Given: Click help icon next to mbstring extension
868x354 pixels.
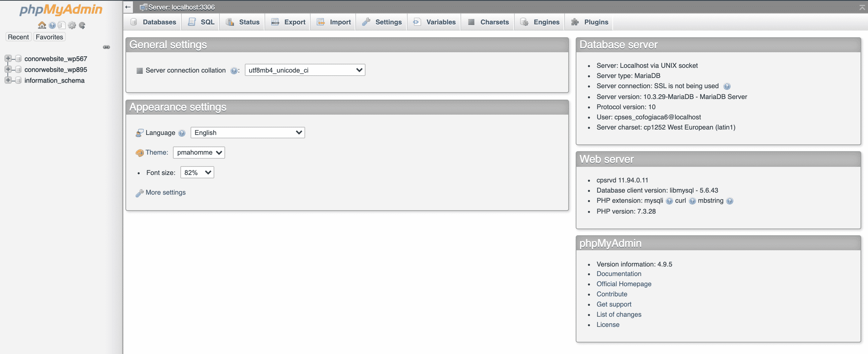Looking at the screenshot, I should coord(730,201).
